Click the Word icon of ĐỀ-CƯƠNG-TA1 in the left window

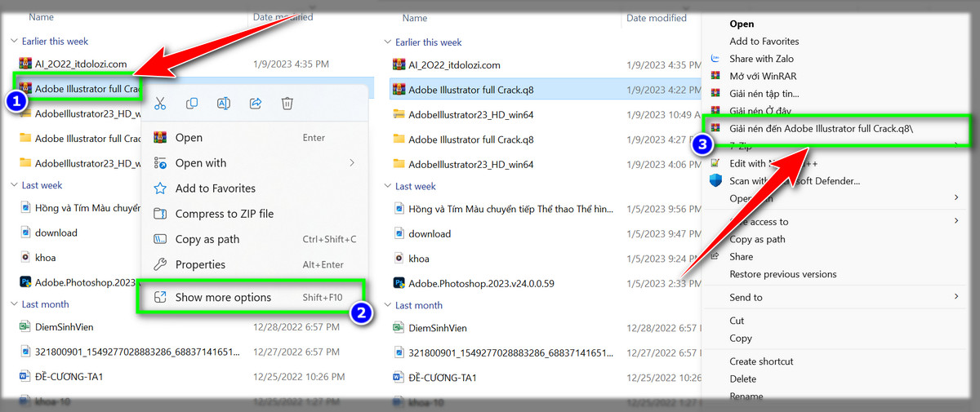click(24, 377)
